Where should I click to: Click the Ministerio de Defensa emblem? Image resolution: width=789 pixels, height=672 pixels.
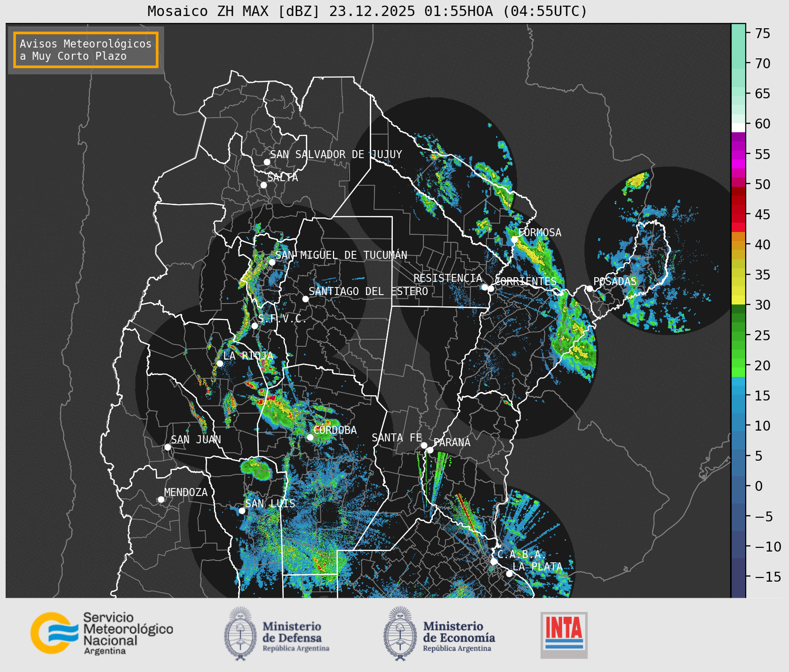click(x=240, y=633)
